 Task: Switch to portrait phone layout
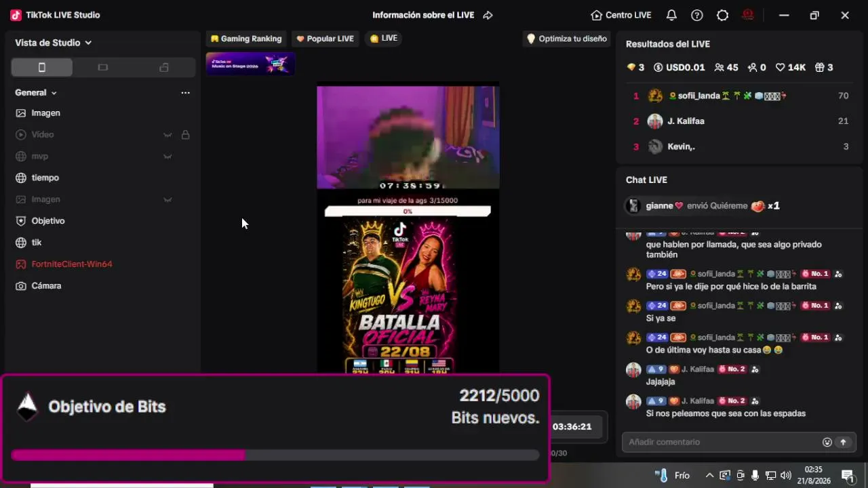click(x=41, y=67)
